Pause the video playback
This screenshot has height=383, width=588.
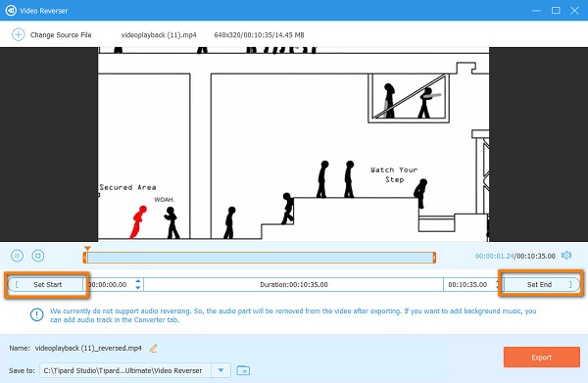point(17,256)
